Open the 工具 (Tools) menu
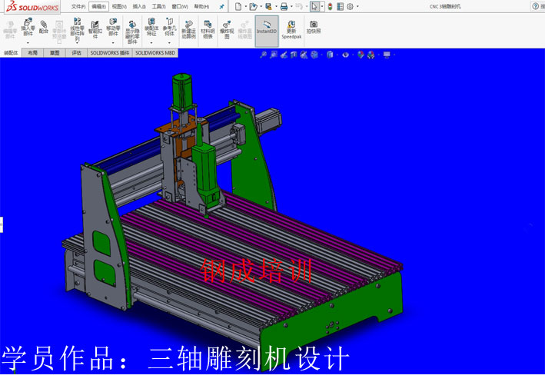Viewport: 545px width, 392px height. (158, 6)
